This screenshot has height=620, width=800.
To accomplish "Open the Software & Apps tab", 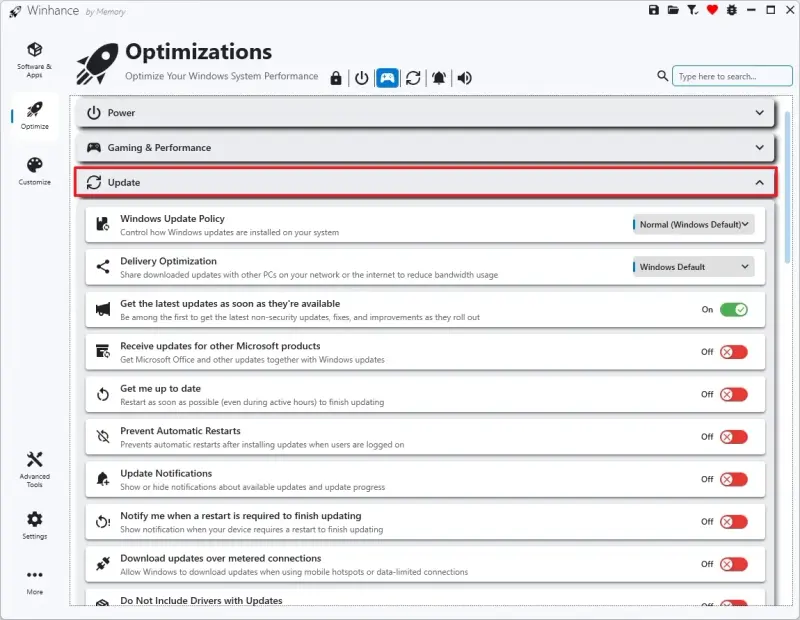I will pos(34,59).
